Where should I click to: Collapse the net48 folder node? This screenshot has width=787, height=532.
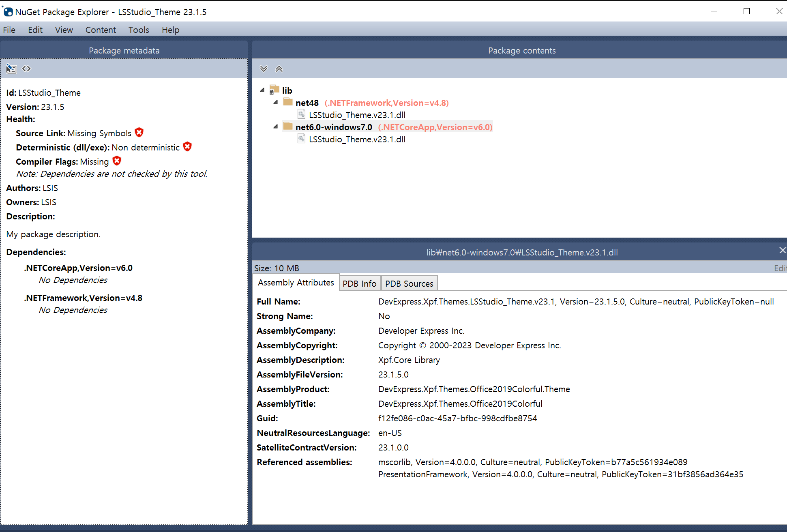276,103
